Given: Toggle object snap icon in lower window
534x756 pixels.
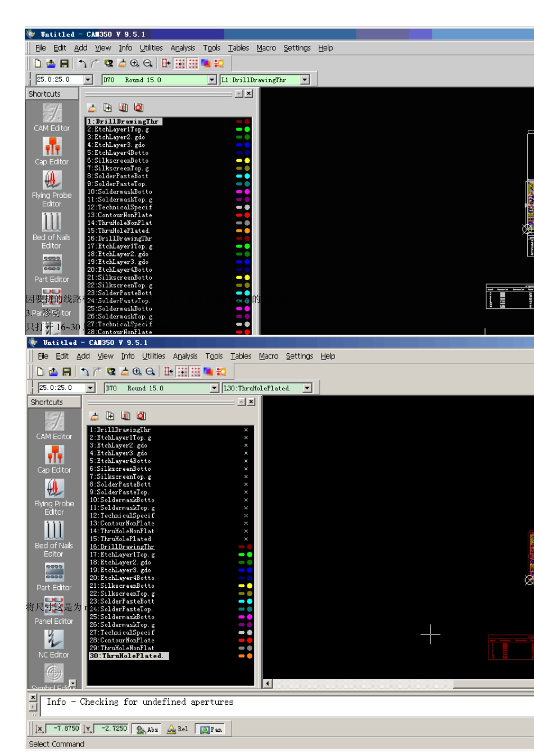Looking at the screenshot, I should 168,372.
